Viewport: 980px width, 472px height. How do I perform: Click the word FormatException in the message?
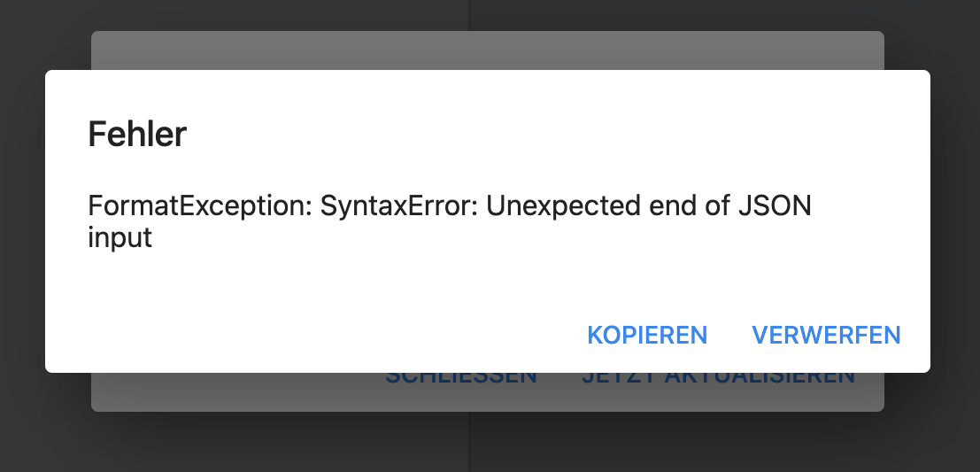[199, 205]
